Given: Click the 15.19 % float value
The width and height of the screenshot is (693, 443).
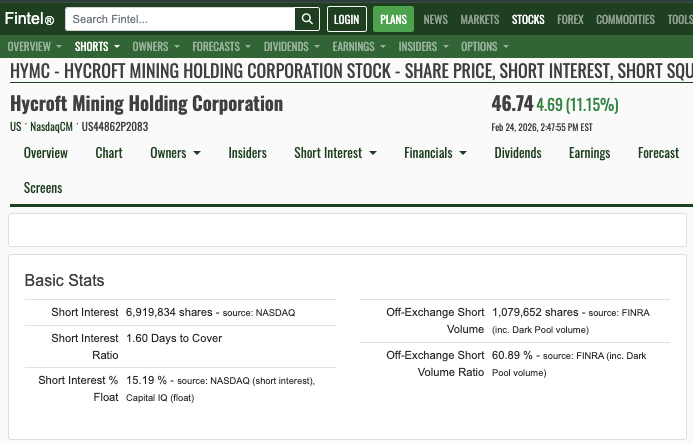Looking at the screenshot, I should [x=146, y=380].
